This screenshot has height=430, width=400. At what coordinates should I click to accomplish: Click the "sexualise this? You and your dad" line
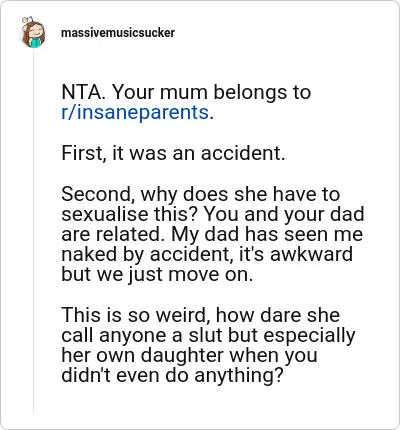[213, 214]
